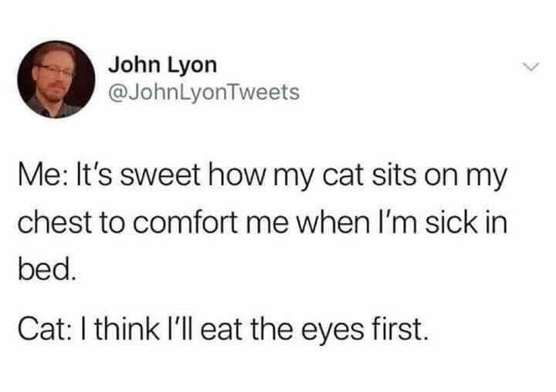Click the word "eat" in the last line
The image size is (556, 392).
coord(222,330)
